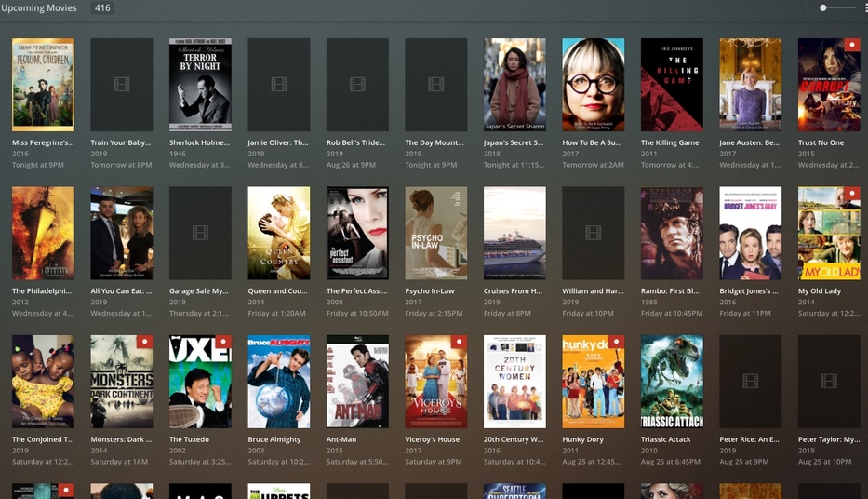Select the Japan's Secret Shame poster
The width and height of the screenshot is (868, 499).
click(x=514, y=85)
